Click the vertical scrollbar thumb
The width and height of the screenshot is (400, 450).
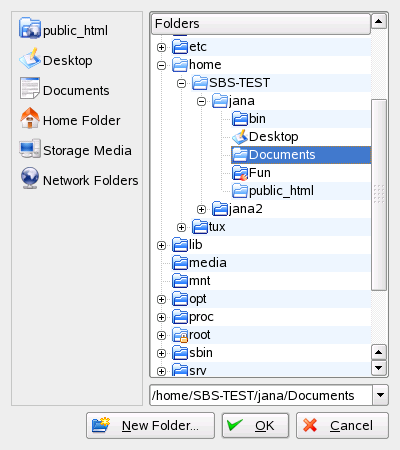pos(379,195)
